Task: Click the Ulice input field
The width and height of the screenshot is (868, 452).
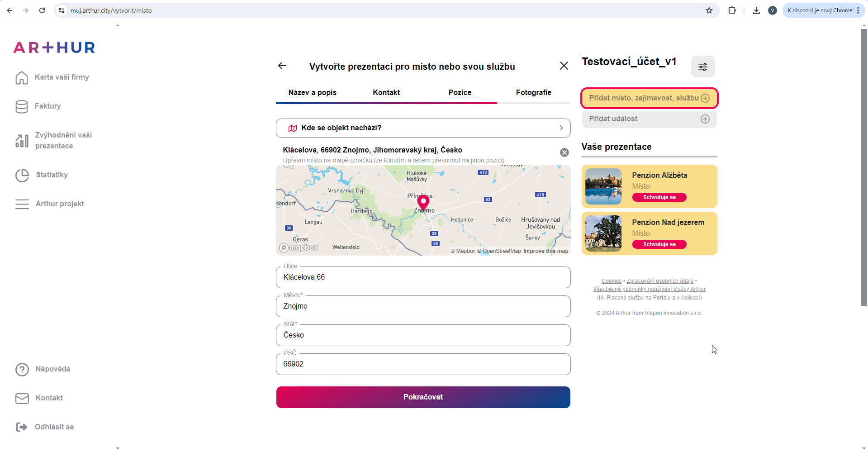Action: click(423, 277)
